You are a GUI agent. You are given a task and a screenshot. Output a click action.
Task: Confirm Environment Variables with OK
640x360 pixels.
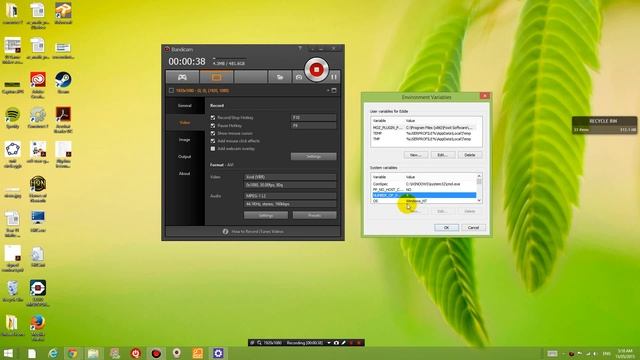click(446, 227)
